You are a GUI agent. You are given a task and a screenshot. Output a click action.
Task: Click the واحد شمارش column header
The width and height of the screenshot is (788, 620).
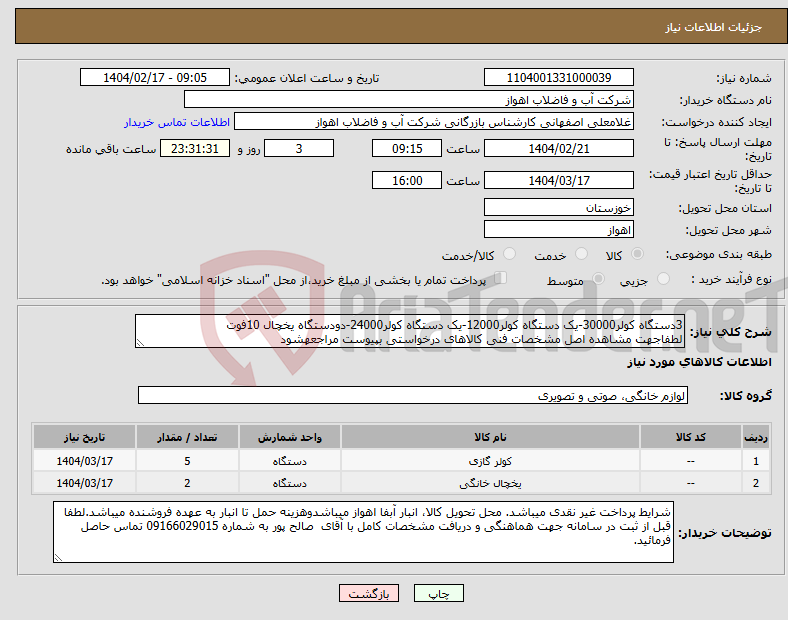pyautogui.click(x=289, y=437)
